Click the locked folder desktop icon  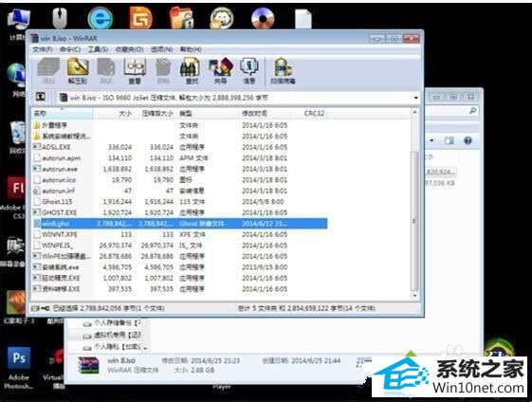[181, 18]
